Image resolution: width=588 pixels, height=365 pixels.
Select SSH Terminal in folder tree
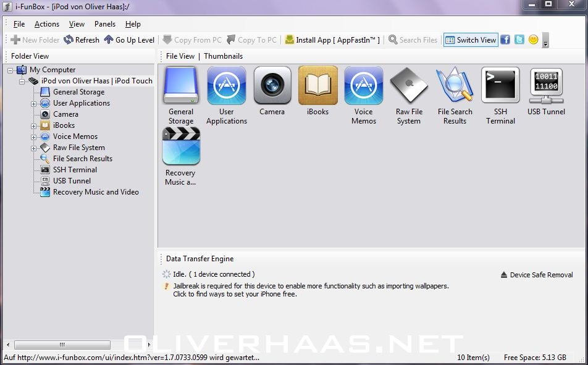pos(75,170)
